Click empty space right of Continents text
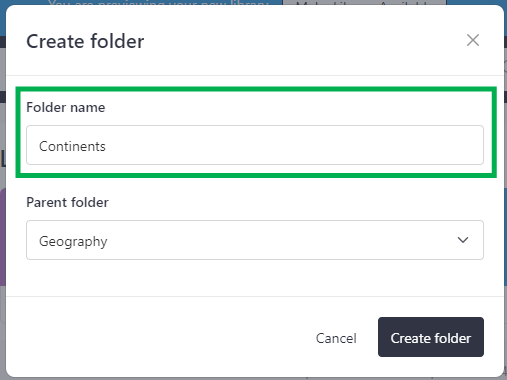This screenshot has height=380, width=507. pos(293,146)
